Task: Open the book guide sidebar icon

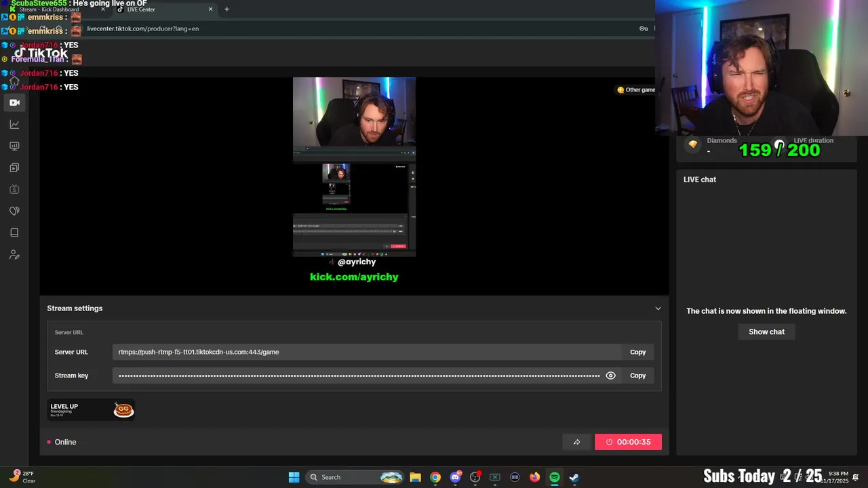Action: pos(14,232)
